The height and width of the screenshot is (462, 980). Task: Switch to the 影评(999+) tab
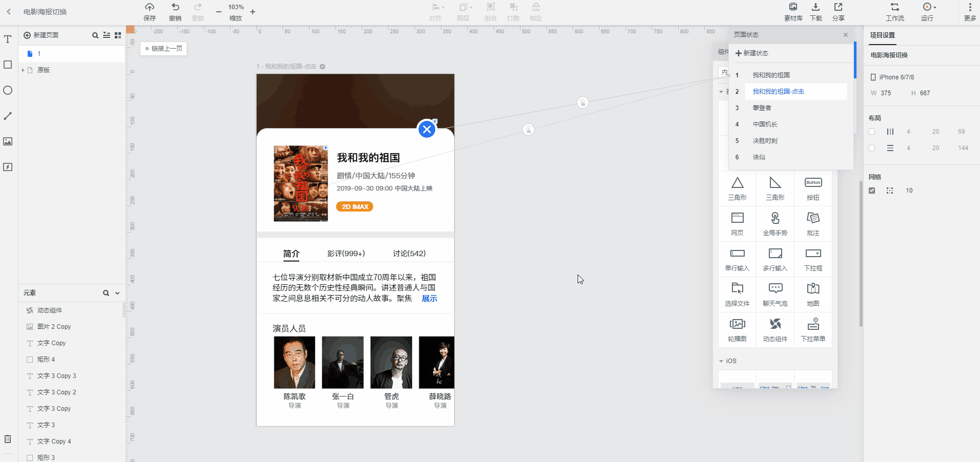tap(346, 254)
